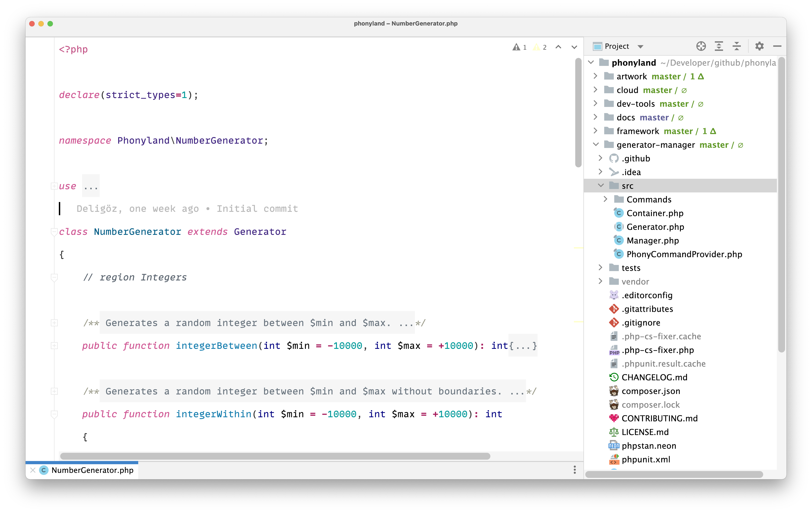Collapse the generator-manager folder
This screenshot has height=513, width=812.
pos(596,145)
